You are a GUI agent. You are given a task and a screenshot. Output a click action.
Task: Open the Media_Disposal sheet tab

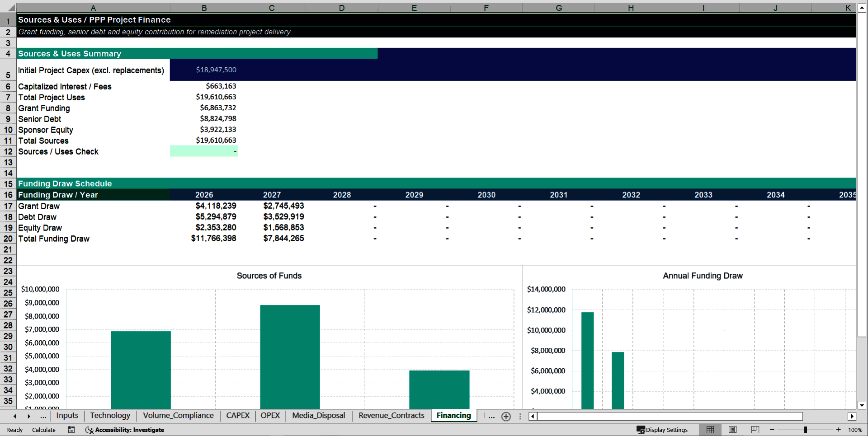[318, 416]
